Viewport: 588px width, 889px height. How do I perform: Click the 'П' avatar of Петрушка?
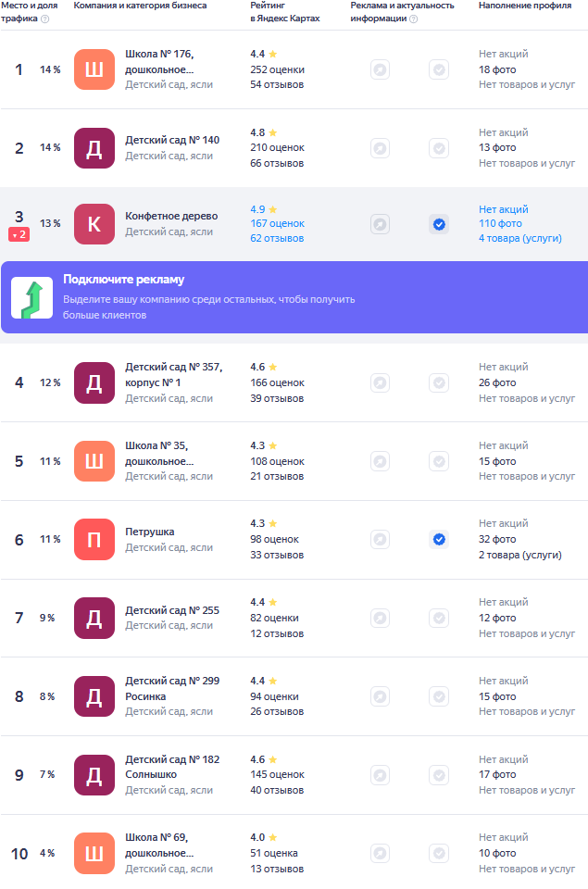coord(94,539)
